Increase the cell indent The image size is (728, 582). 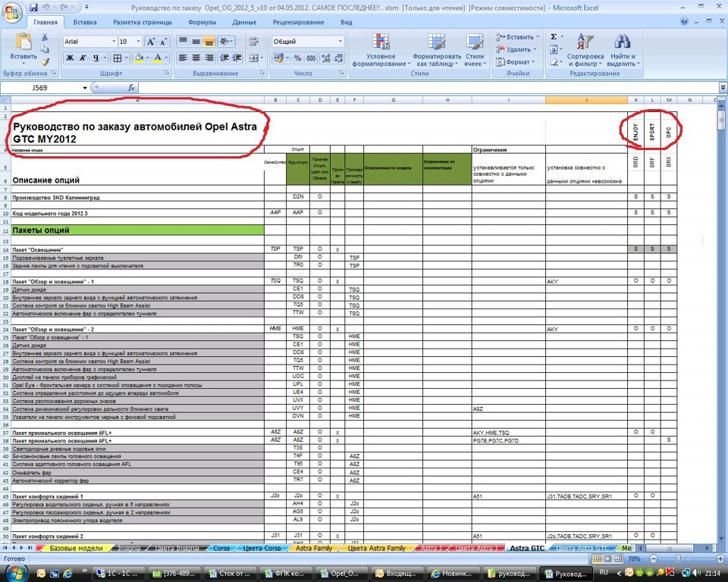[x=237, y=58]
